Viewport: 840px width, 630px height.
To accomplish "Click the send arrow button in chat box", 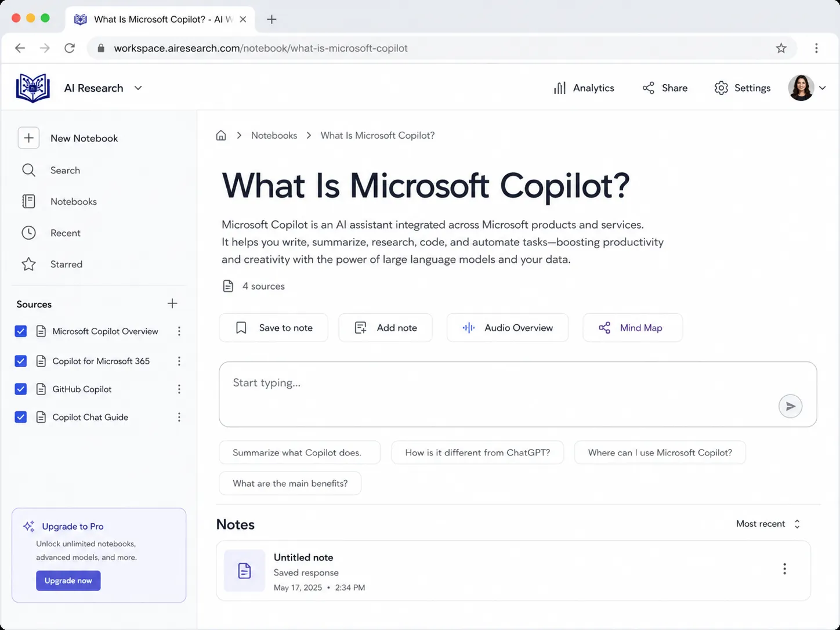I will (x=790, y=406).
